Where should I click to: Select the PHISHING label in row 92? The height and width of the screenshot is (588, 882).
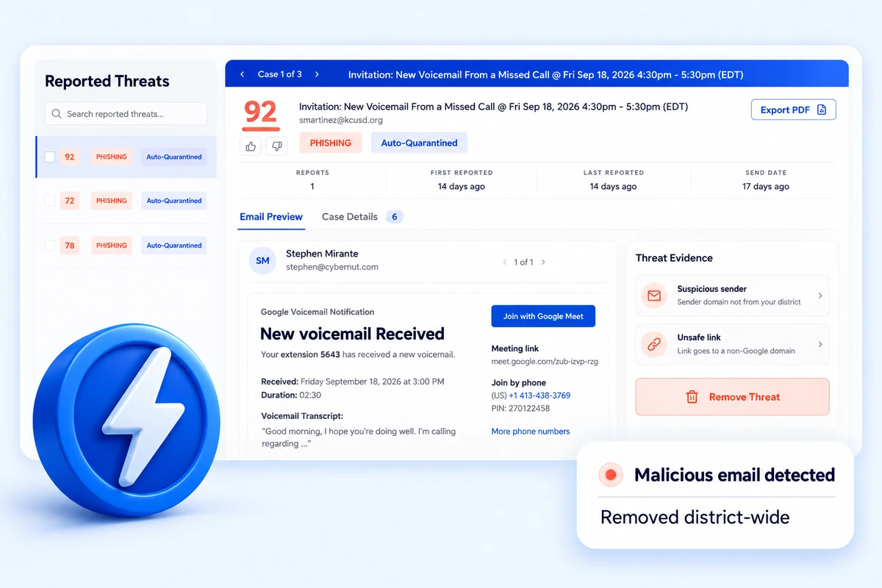click(x=112, y=157)
